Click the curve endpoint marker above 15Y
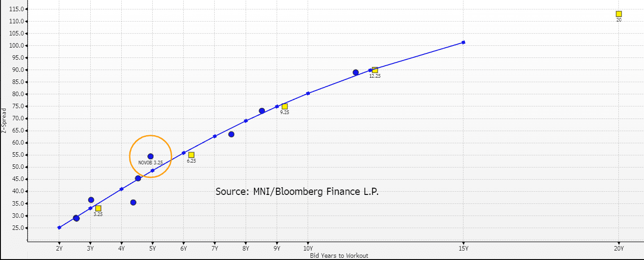 pos(463,43)
